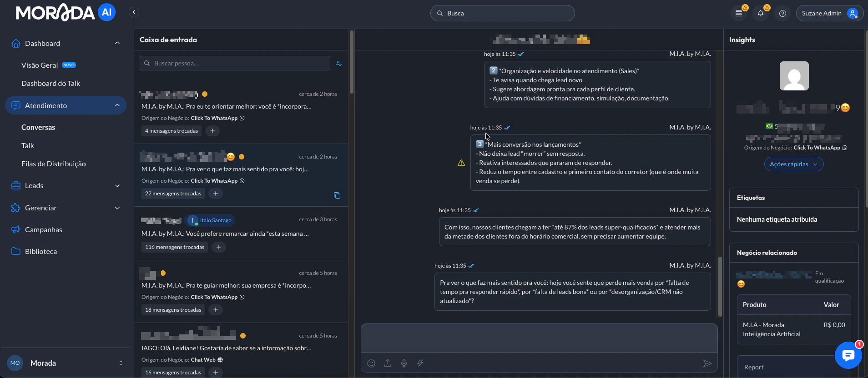The width and height of the screenshot is (868, 378).
Task: Open Dashboard do Talk
Action: [50, 83]
